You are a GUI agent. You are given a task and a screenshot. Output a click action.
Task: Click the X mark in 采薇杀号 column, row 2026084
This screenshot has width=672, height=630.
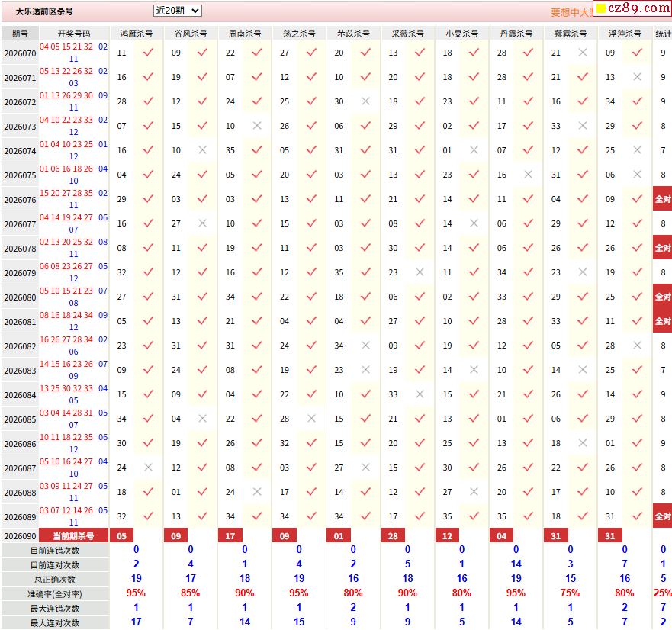tap(420, 394)
